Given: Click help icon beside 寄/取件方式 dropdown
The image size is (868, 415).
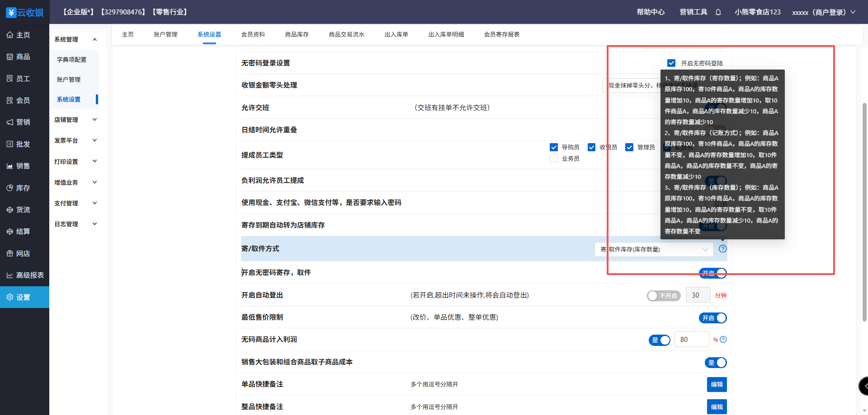Looking at the screenshot, I should pyautogui.click(x=722, y=249).
